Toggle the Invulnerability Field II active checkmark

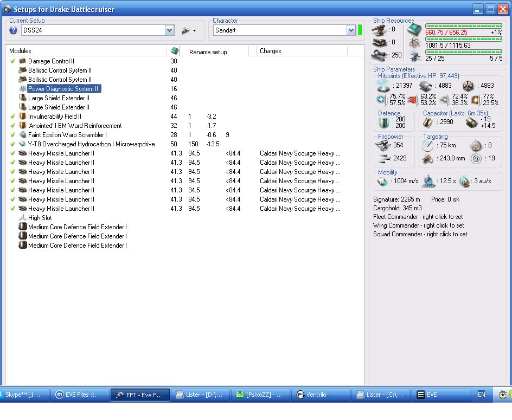12,116
